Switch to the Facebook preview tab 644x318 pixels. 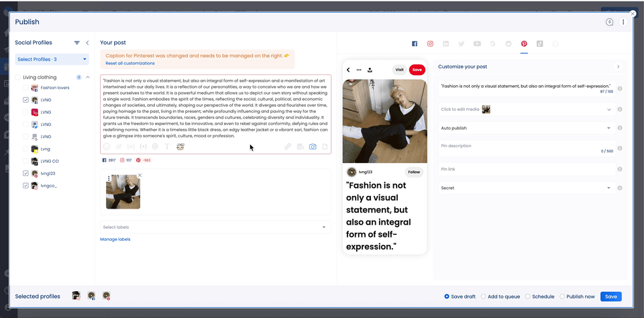coord(415,44)
